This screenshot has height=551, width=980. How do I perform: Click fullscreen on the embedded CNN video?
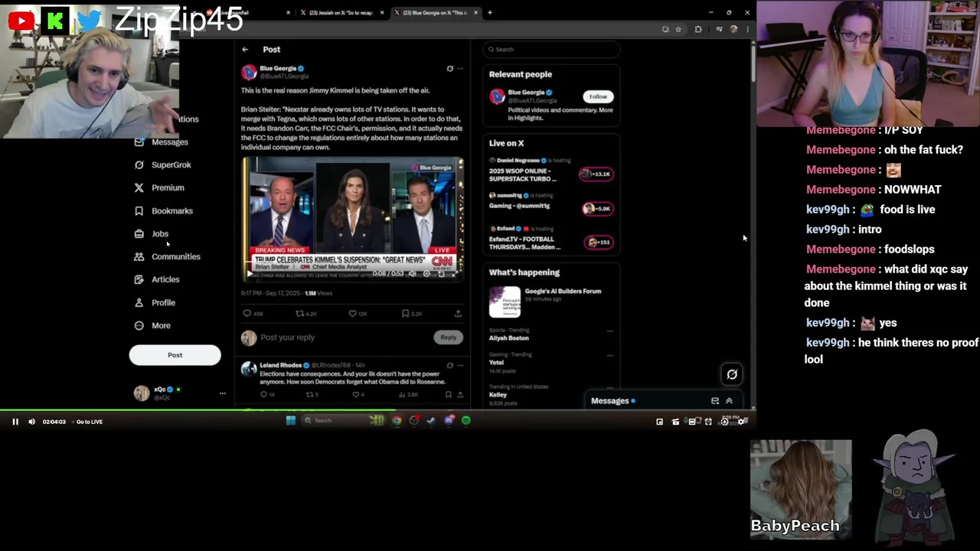(x=455, y=274)
